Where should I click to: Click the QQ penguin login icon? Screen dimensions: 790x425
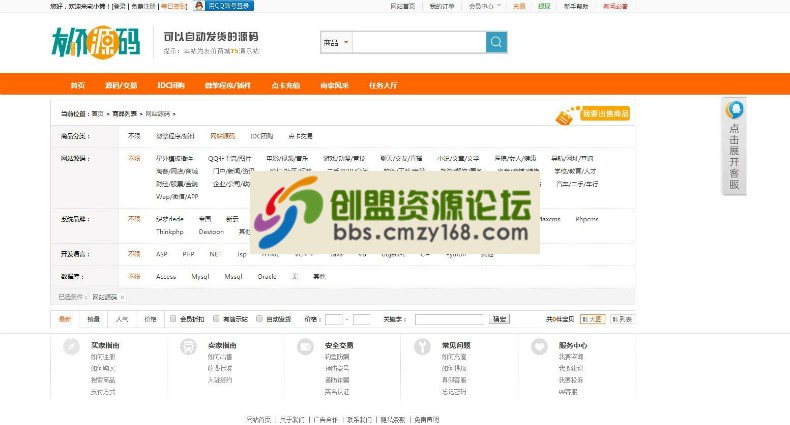pos(199,6)
